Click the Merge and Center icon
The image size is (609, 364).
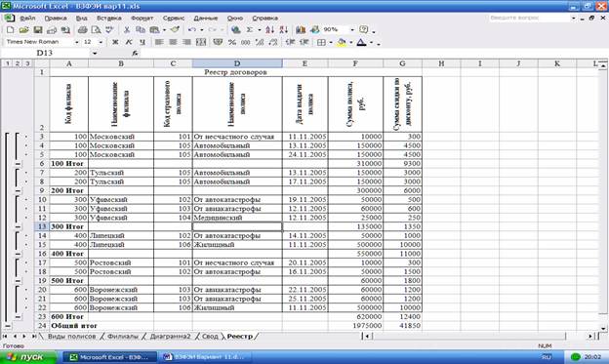click(x=201, y=42)
